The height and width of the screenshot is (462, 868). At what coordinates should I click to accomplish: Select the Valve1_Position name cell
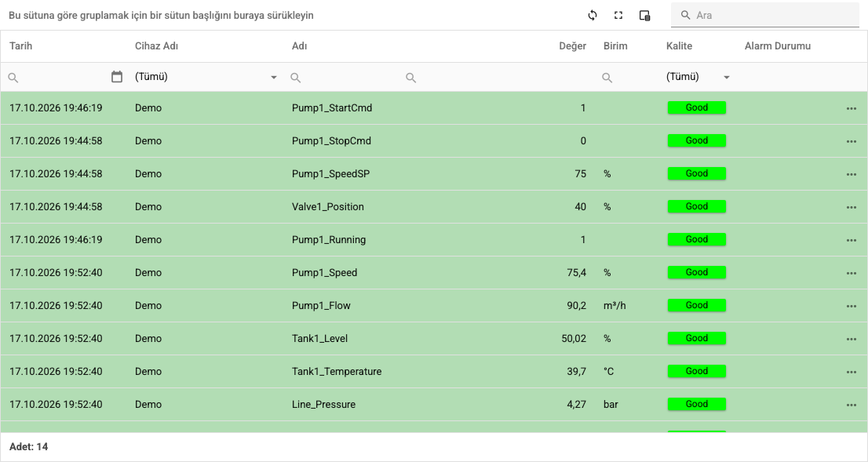[x=328, y=207]
